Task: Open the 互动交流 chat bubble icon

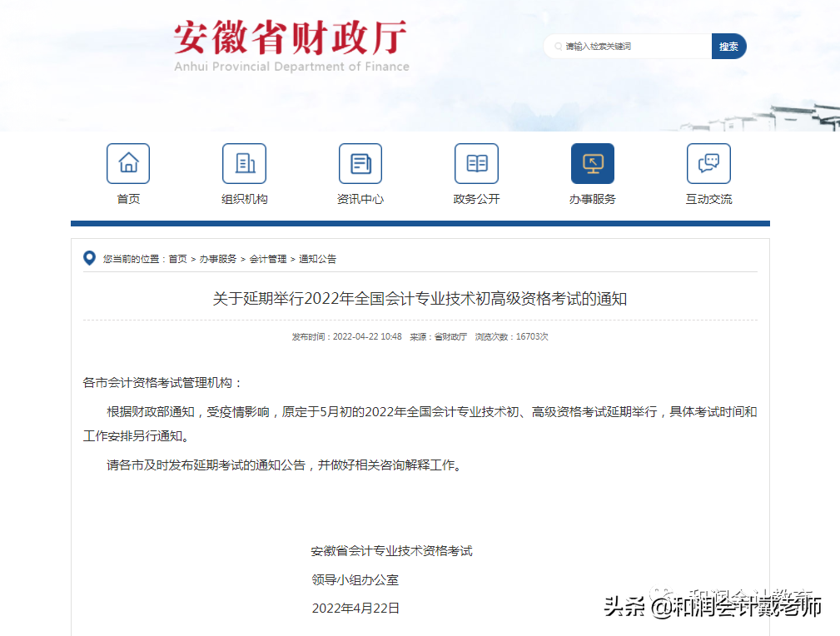Action: coord(708,163)
